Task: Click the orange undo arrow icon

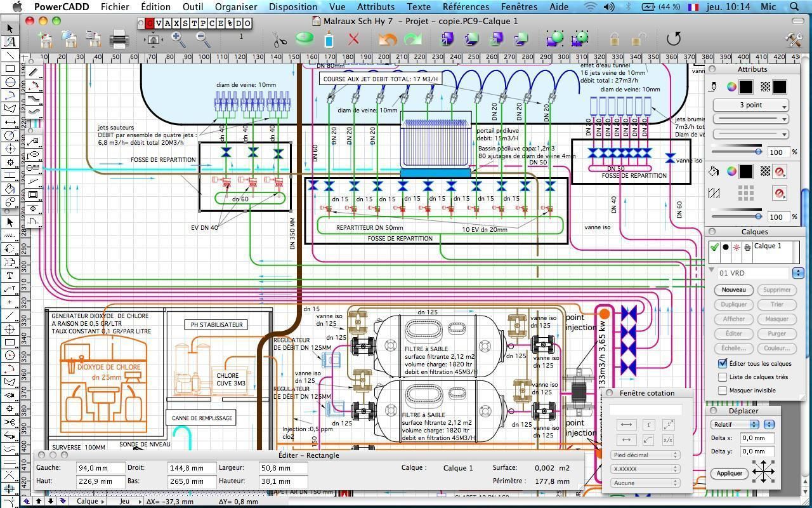Action: [x=388, y=39]
